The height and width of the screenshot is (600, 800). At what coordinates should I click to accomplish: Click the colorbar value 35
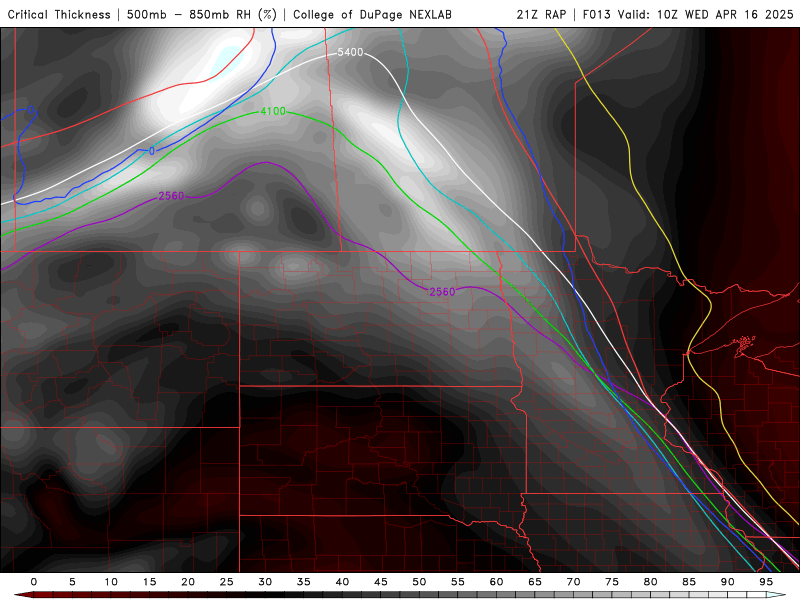304,582
